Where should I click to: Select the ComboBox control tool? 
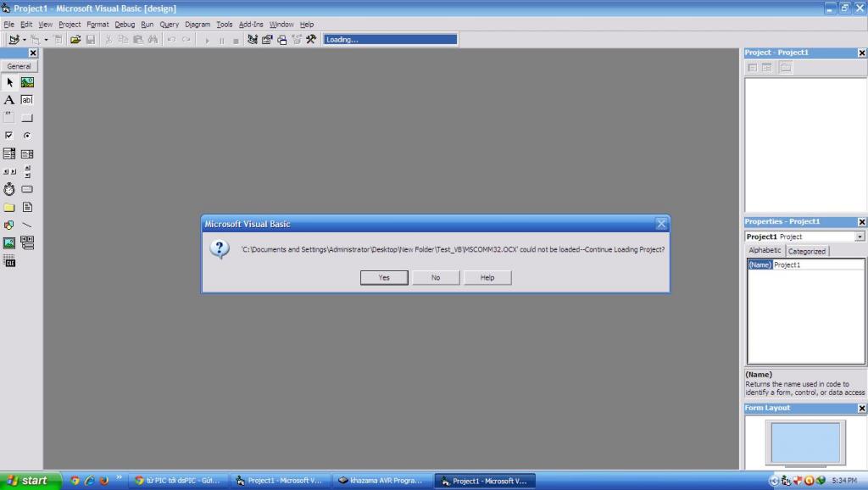(x=9, y=153)
